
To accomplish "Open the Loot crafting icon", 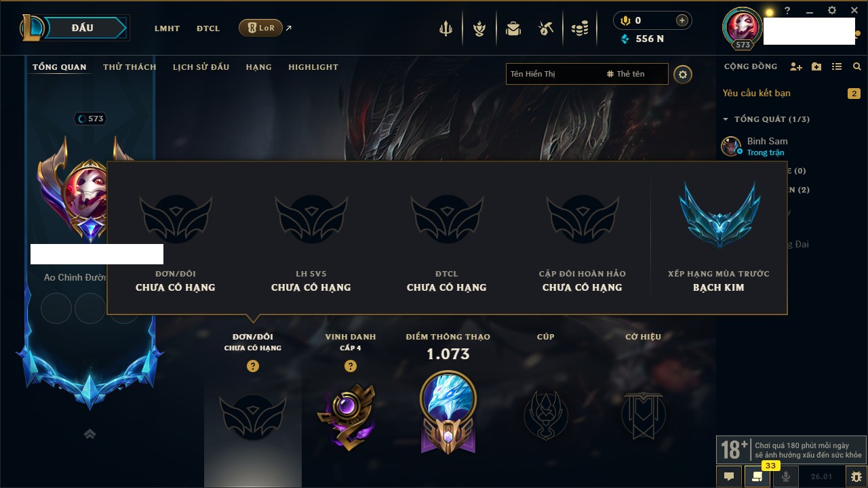I will click(x=546, y=28).
